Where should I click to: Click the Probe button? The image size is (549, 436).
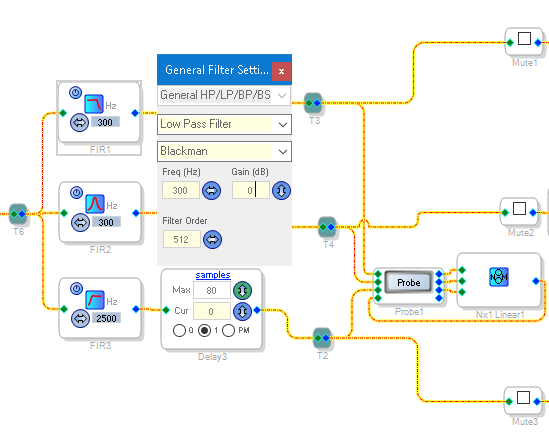coord(409,282)
